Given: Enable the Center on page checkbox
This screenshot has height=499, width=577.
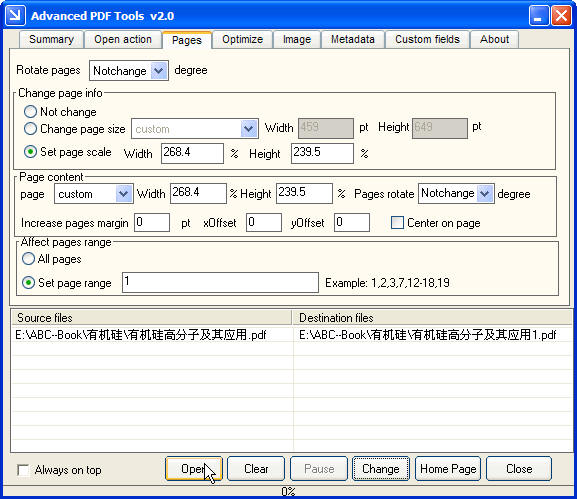Looking at the screenshot, I should coord(397,223).
